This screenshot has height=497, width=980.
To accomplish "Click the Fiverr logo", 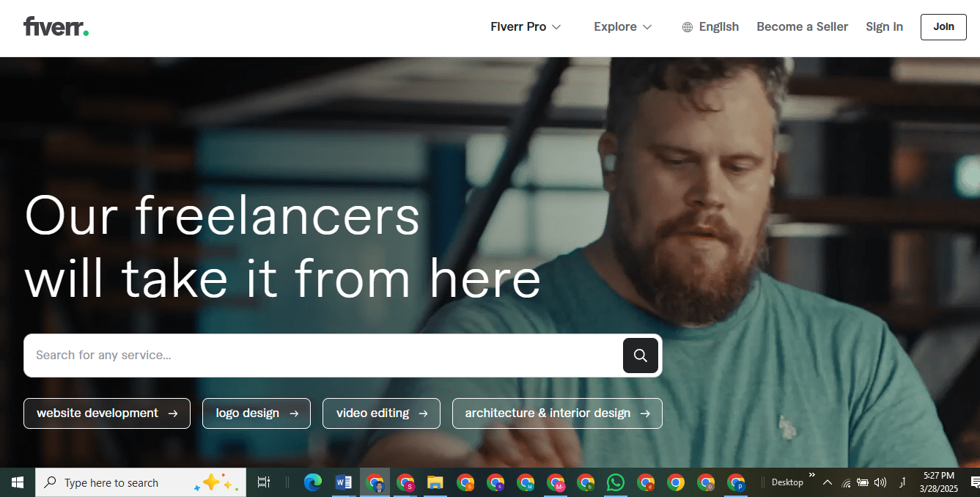I will point(56,27).
